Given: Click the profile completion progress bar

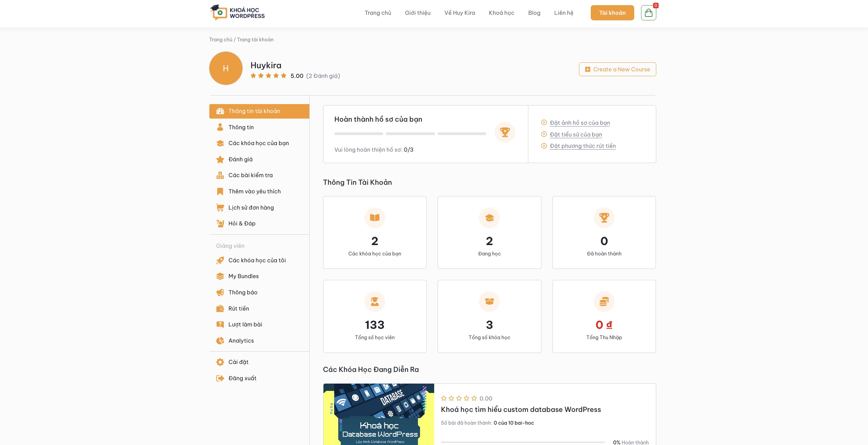Looking at the screenshot, I should (x=410, y=134).
